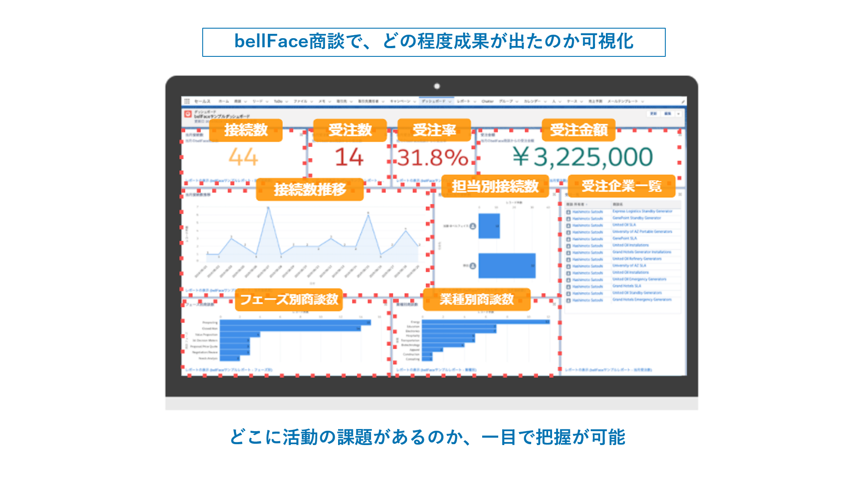
Task: Open University of AZ Portable Generators opportunity
Action: (642, 232)
